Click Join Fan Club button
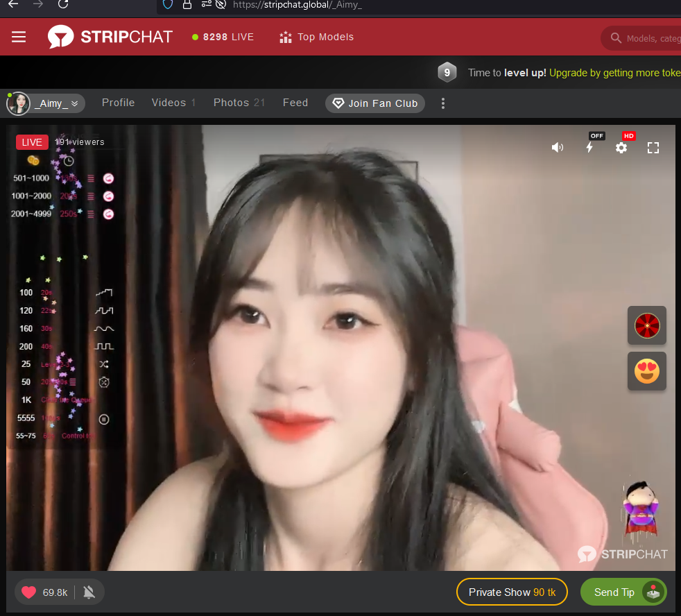Image resolution: width=681 pixels, height=616 pixels. click(x=375, y=103)
